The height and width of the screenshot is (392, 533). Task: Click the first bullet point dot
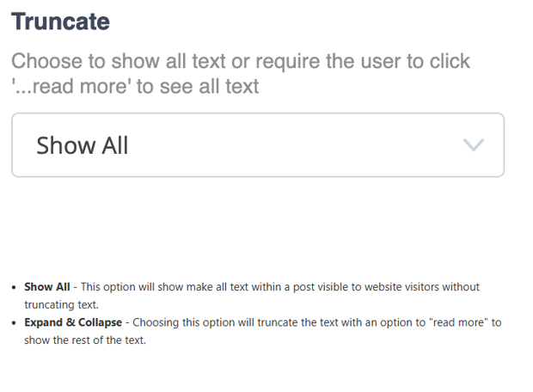tap(14, 288)
